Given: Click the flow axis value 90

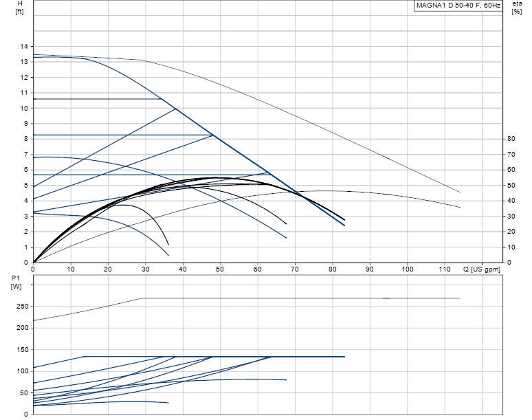Looking at the screenshot, I should click(370, 269).
